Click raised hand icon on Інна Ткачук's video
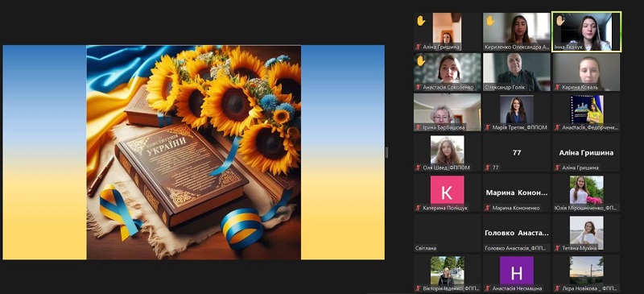Screen dimensions: 644x294 click(560, 20)
